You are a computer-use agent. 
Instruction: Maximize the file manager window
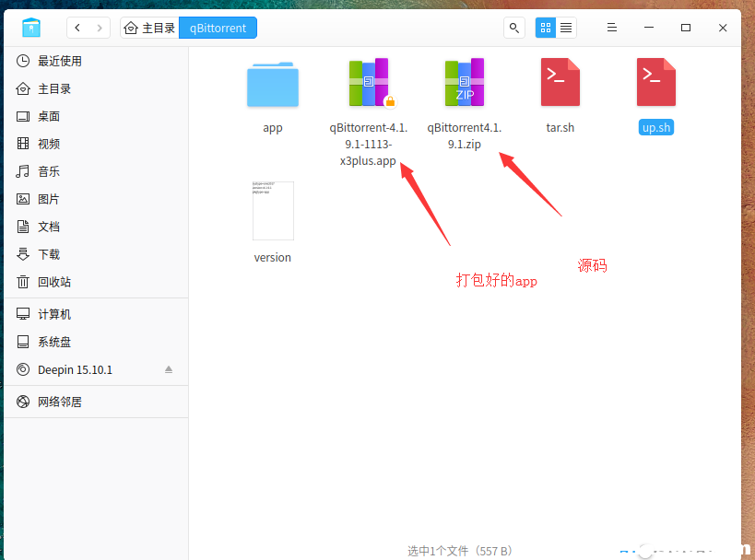(x=686, y=28)
